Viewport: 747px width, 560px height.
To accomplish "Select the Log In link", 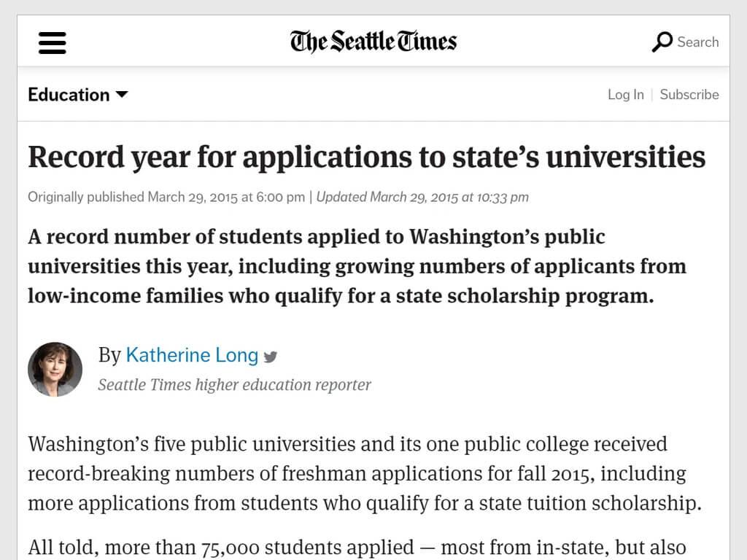I will [x=625, y=95].
